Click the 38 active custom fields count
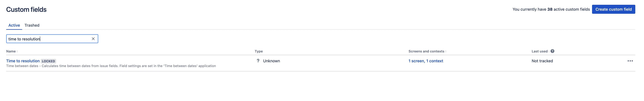 [568, 9]
